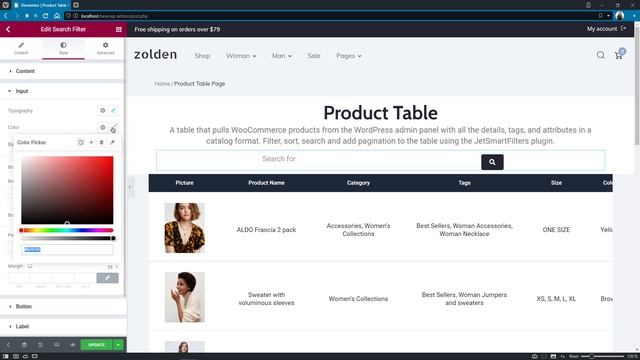The width and height of the screenshot is (640, 360).
Task: Open Elementor Navigator layers icon in footer
Action: tap(24, 345)
